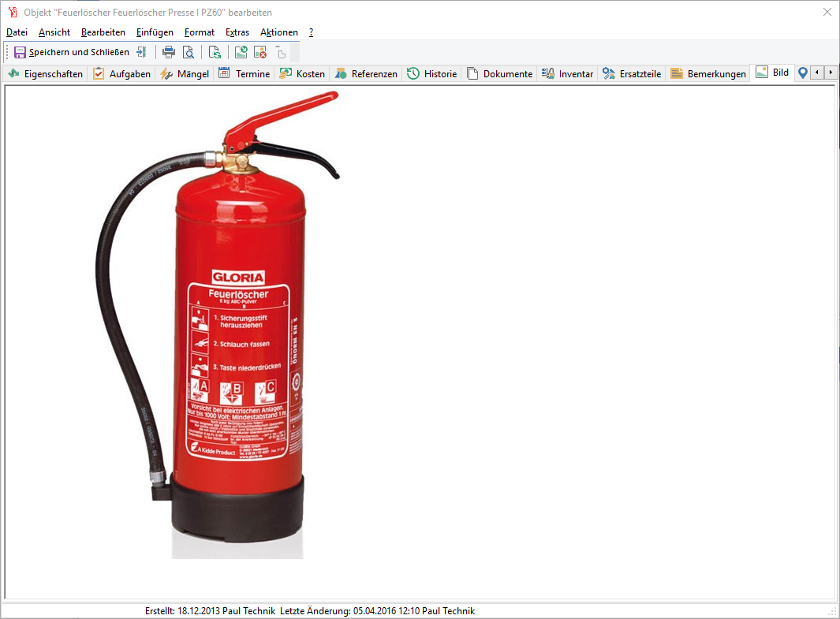Click the blue location pin tab icon
This screenshot has width=840, height=619.
(x=802, y=73)
